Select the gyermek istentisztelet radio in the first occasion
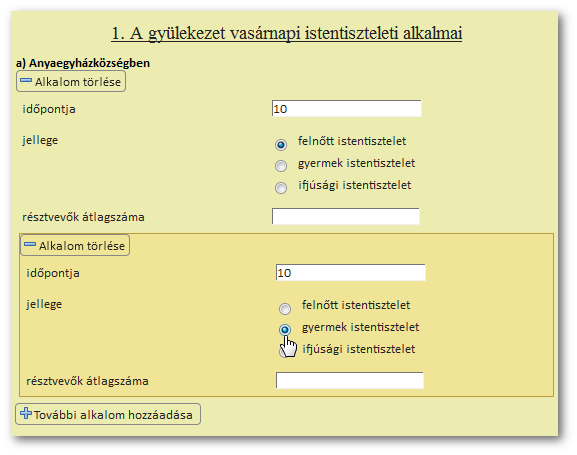 click(281, 166)
